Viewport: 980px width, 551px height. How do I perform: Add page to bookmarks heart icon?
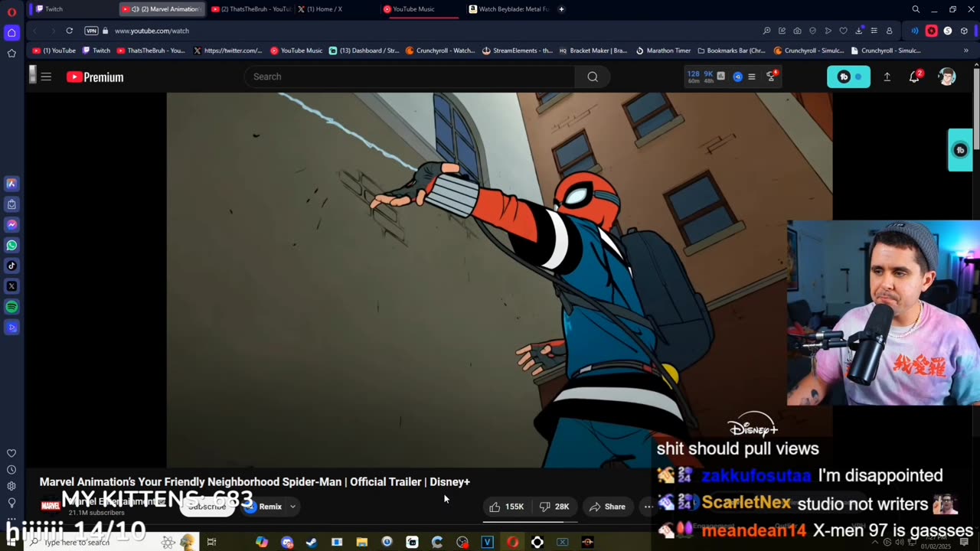pyautogui.click(x=843, y=31)
